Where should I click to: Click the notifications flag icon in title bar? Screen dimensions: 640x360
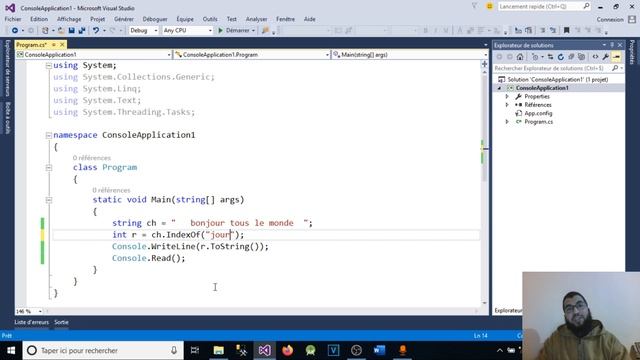pos(474,6)
